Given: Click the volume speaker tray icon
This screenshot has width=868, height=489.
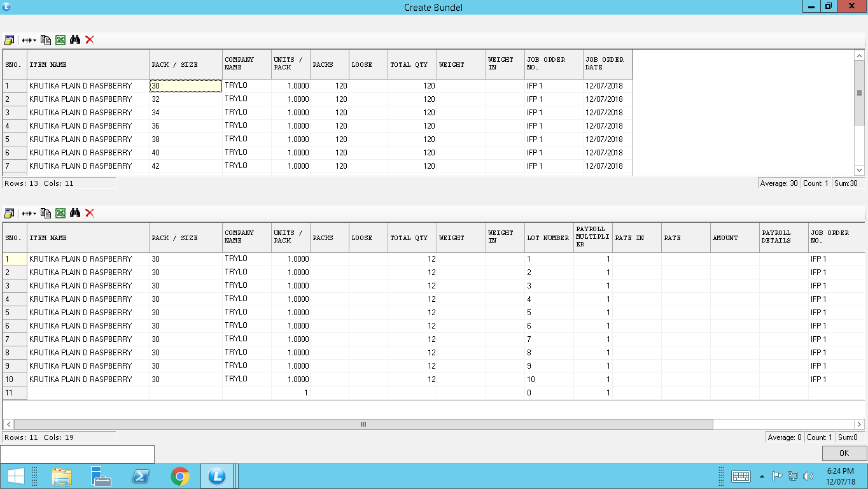Looking at the screenshot, I should (809, 476).
